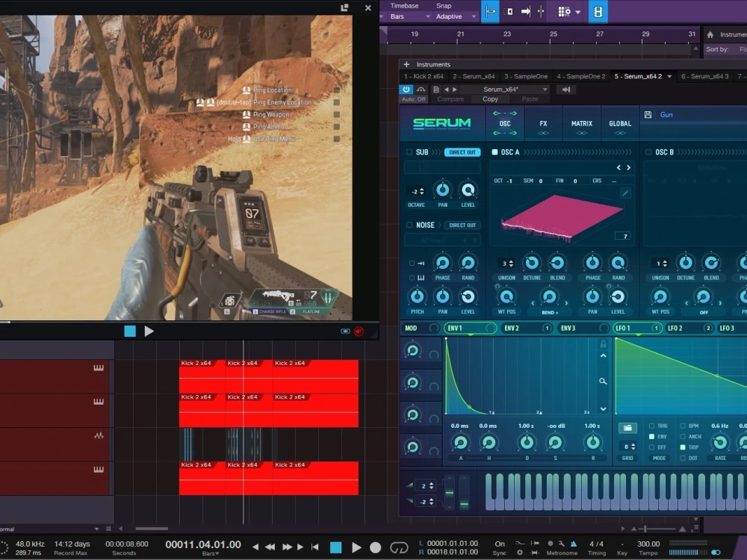
Task: Open the quantize grid icon
Action: click(x=564, y=11)
